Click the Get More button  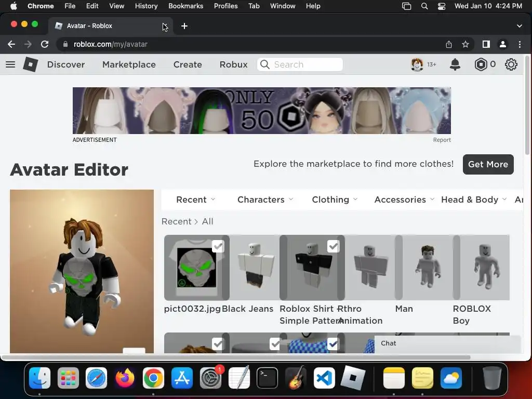(488, 165)
